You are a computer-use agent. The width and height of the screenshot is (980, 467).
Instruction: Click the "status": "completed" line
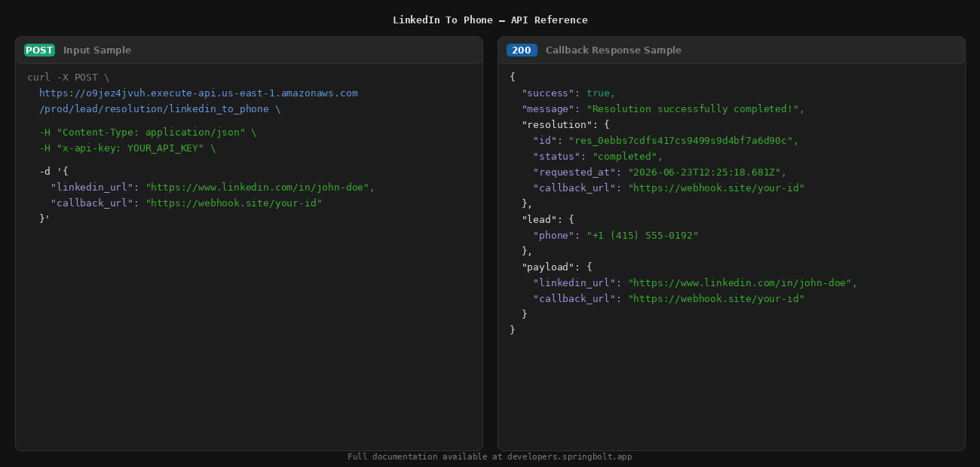point(598,157)
